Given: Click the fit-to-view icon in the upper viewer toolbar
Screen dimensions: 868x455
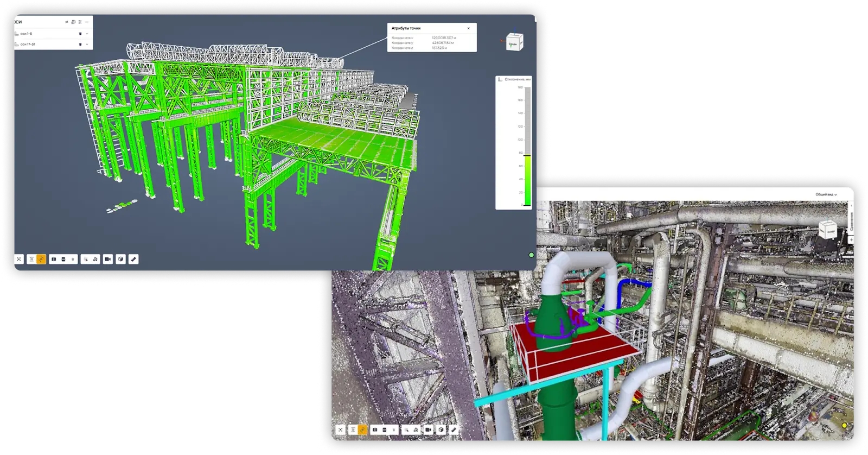Looking at the screenshot, I should (x=19, y=260).
